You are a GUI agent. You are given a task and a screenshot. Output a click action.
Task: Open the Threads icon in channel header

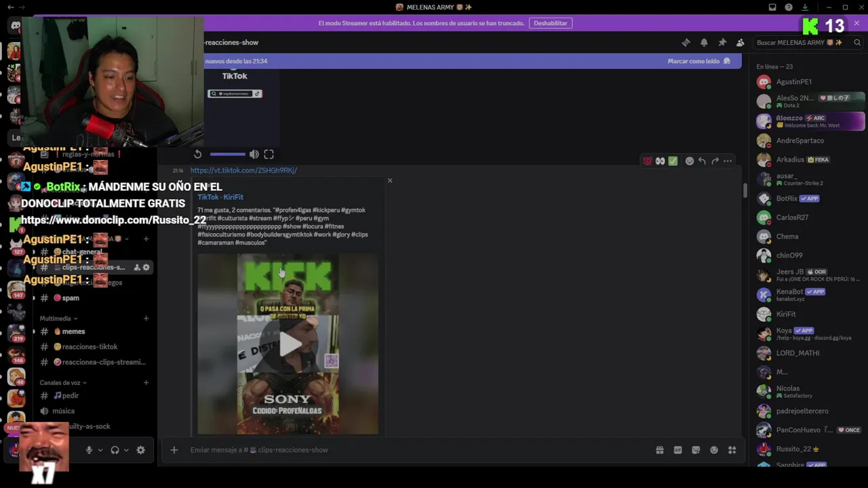[686, 42]
